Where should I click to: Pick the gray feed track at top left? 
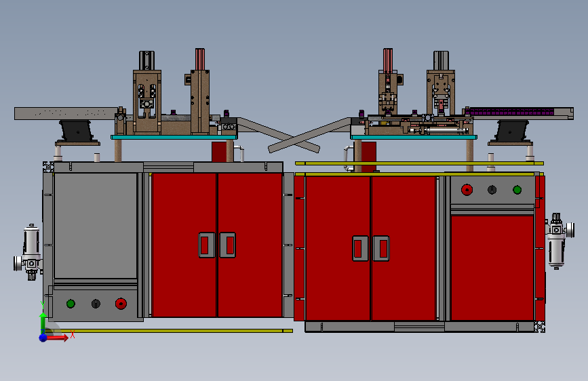click(66, 114)
